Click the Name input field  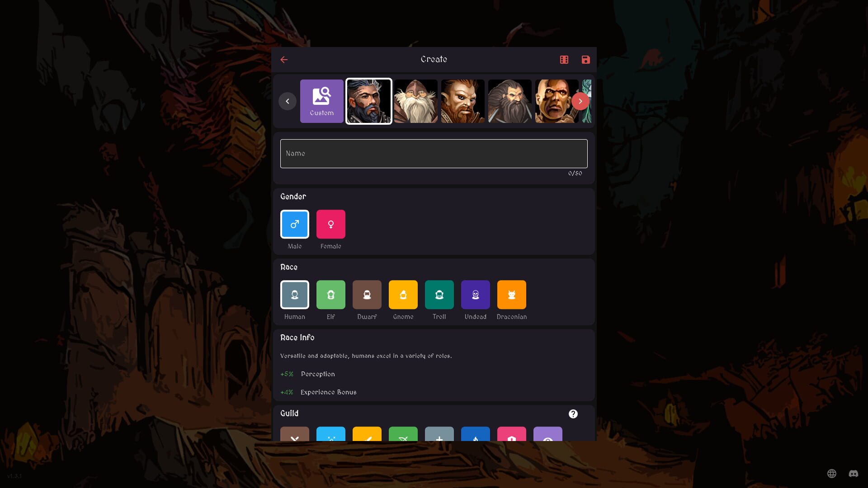(x=434, y=153)
